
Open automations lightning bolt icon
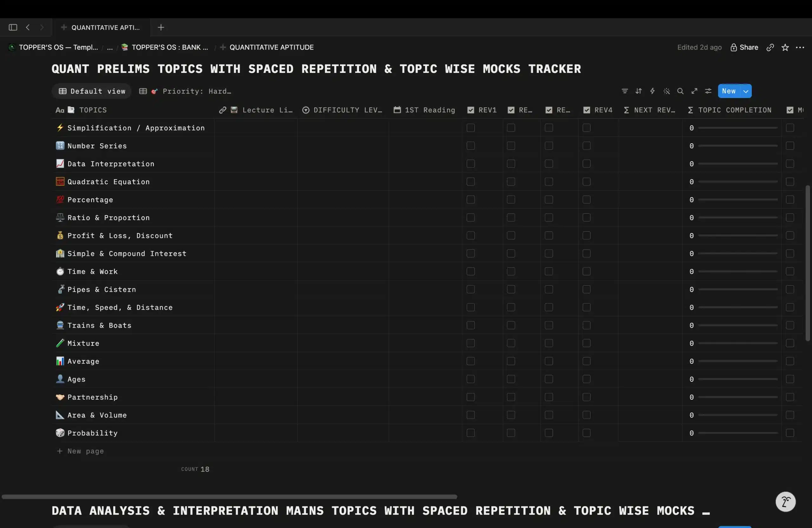click(652, 91)
